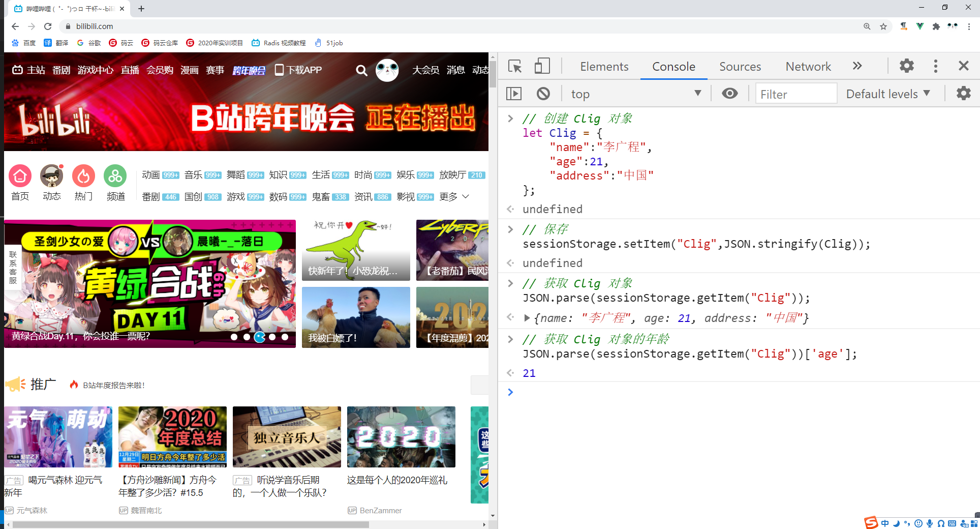980x529 pixels.
Task: Click the bilibili search magnifier icon
Action: (x=361, y=70)
